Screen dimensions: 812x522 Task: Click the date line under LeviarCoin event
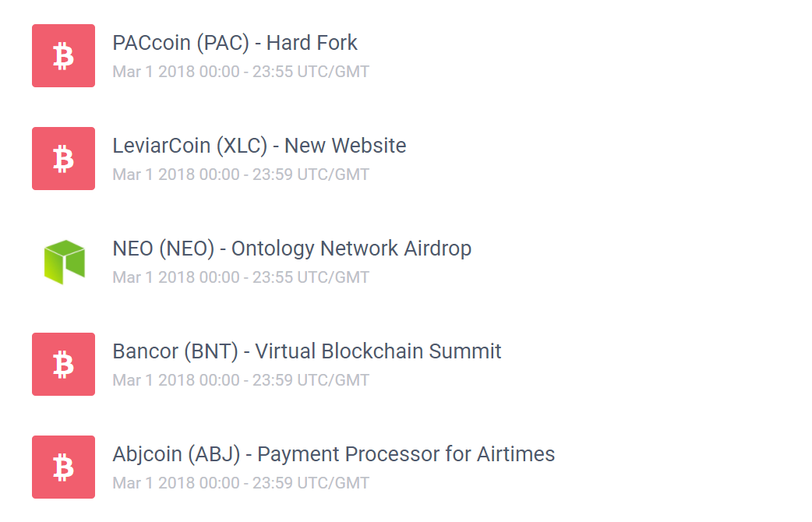(241, 175)
